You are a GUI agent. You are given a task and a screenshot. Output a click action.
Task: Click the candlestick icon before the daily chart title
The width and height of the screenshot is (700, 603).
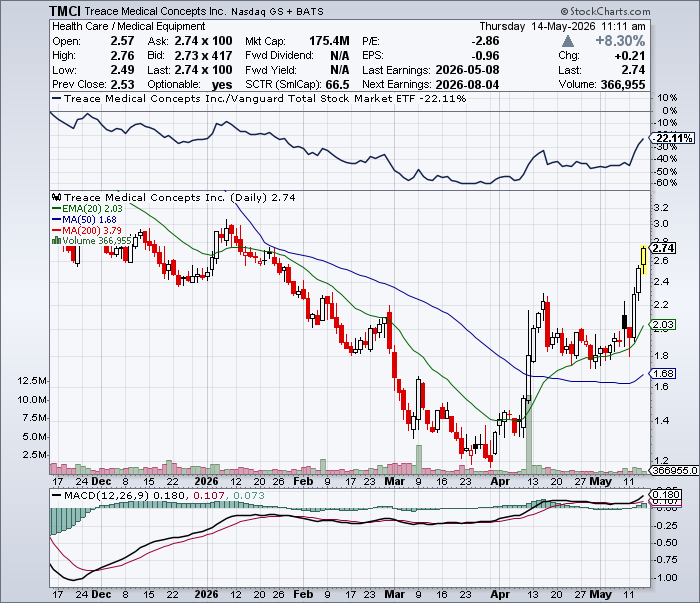click(56, 197)
